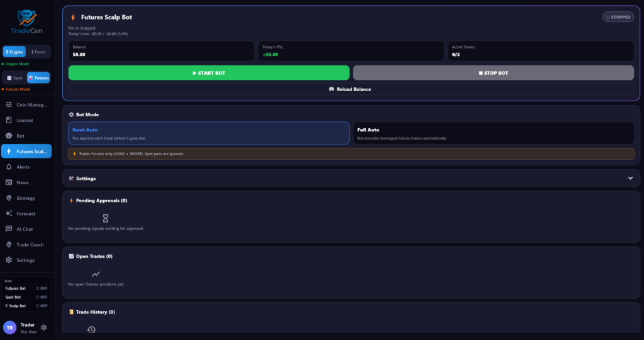The image size is (644, 340).
Task: Toggle Futures Bot OFF status
Action: 42,288
